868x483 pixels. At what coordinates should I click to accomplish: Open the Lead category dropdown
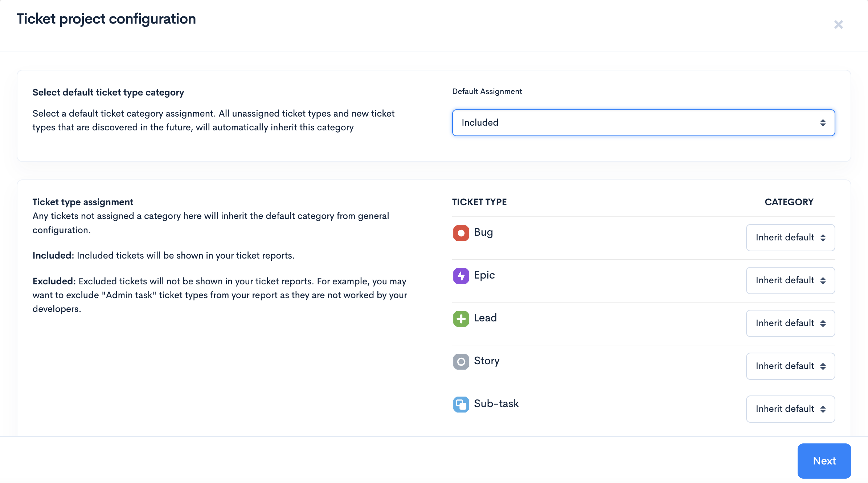pos(790,323)
